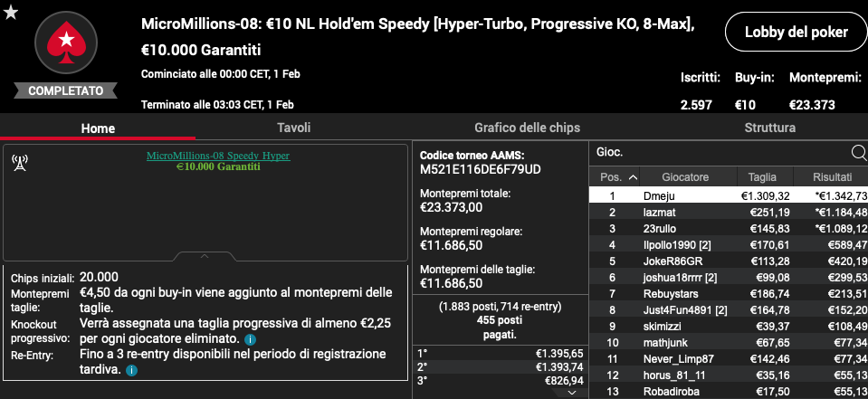Sort by the Pos. column arrow
The image size is (868, 399).
[x=634, y=177]
